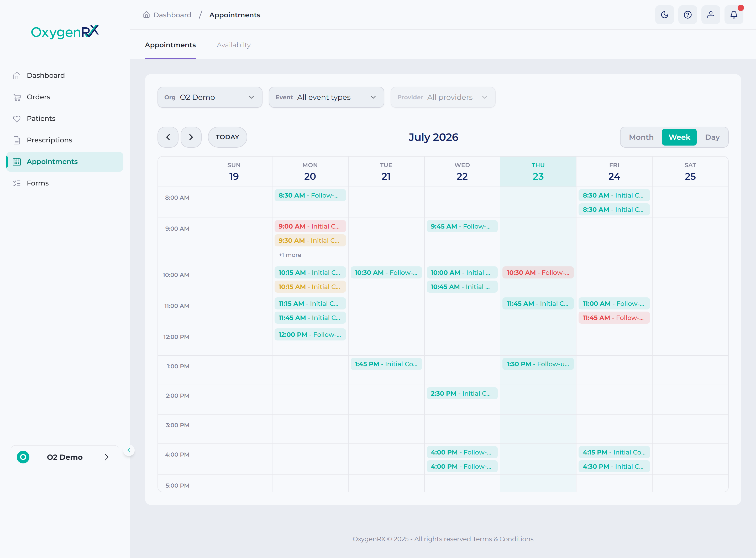756x558 pixels.
Task: Go to the previous week with the left arrow
Action: [168, 137]
